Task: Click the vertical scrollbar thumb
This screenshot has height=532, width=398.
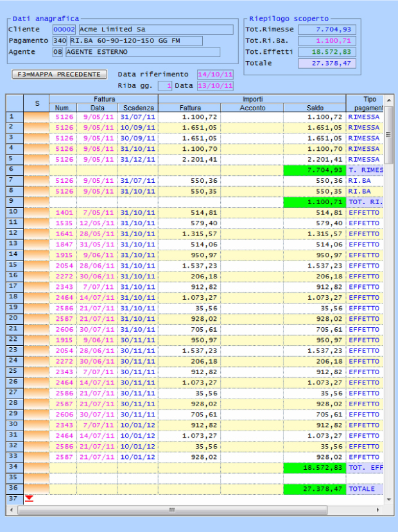Action: coord(389,135)
